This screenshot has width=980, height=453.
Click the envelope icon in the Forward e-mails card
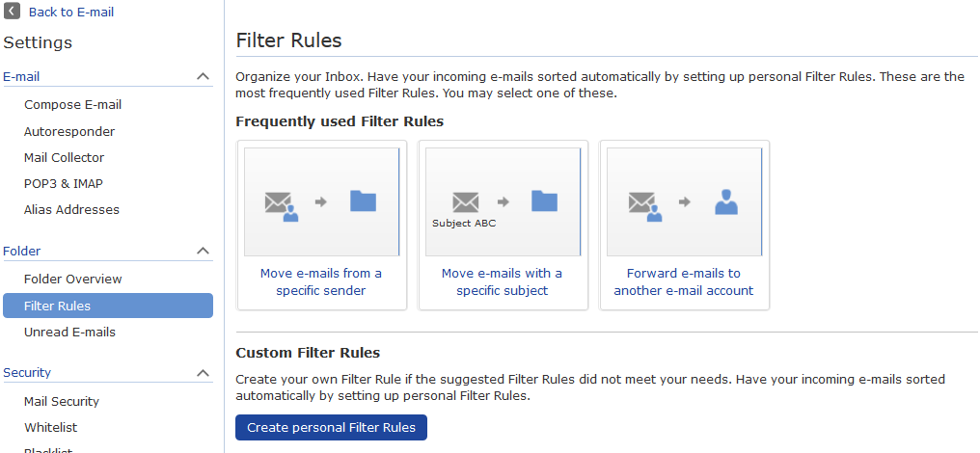click(x=645, y=207)
